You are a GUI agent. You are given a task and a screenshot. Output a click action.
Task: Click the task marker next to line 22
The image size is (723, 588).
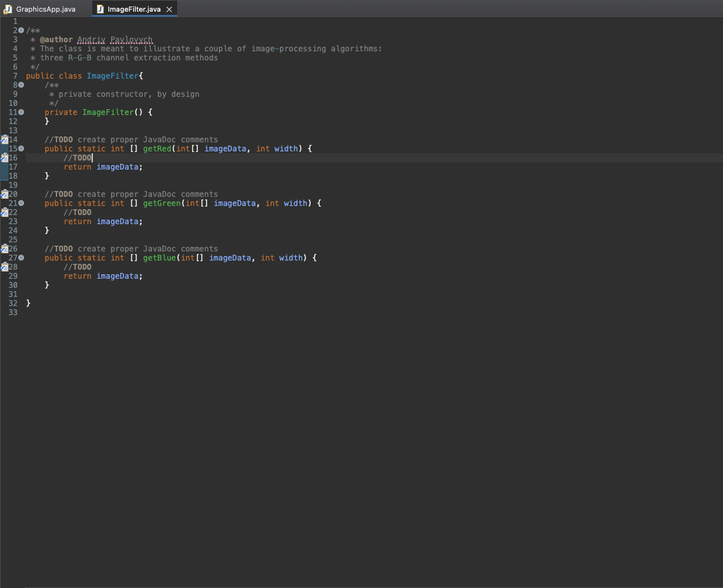(3, 212)
